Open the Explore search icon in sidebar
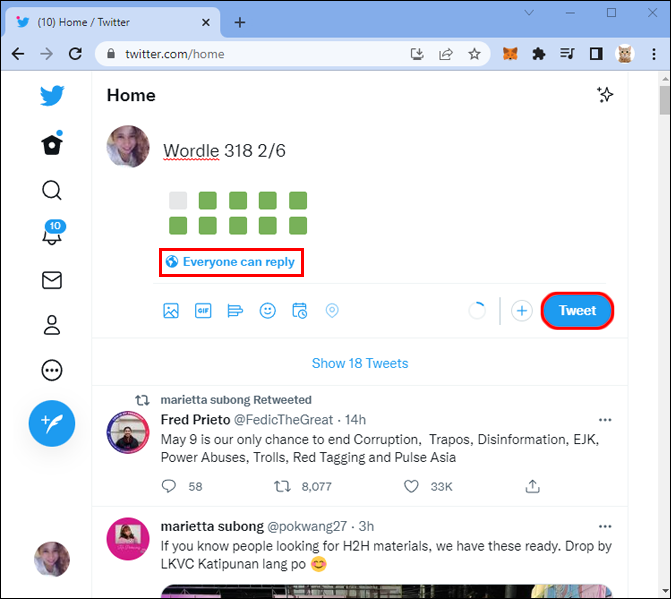This screenshot has height=599, width=671. point(52,190)
